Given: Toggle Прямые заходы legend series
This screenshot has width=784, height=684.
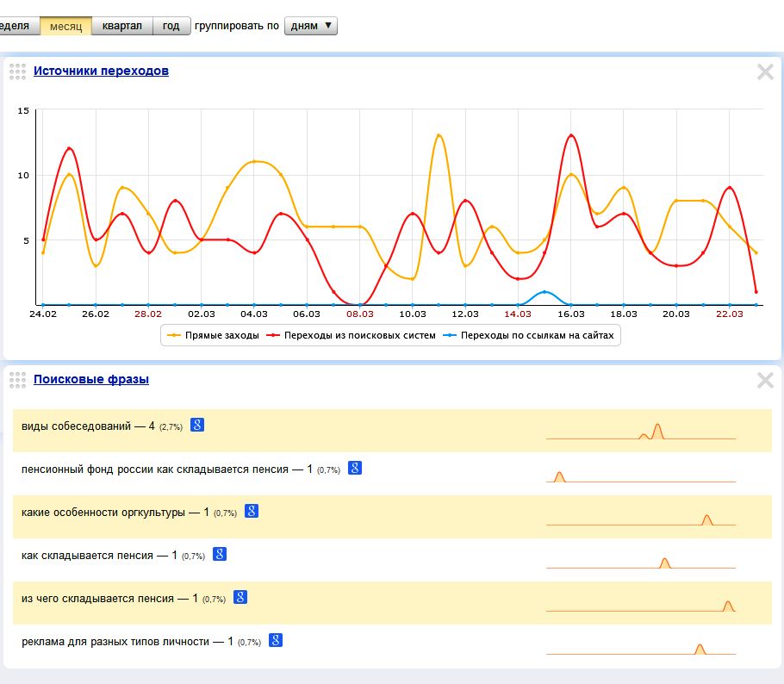Looking at the screenshot, I should point(213,335).
